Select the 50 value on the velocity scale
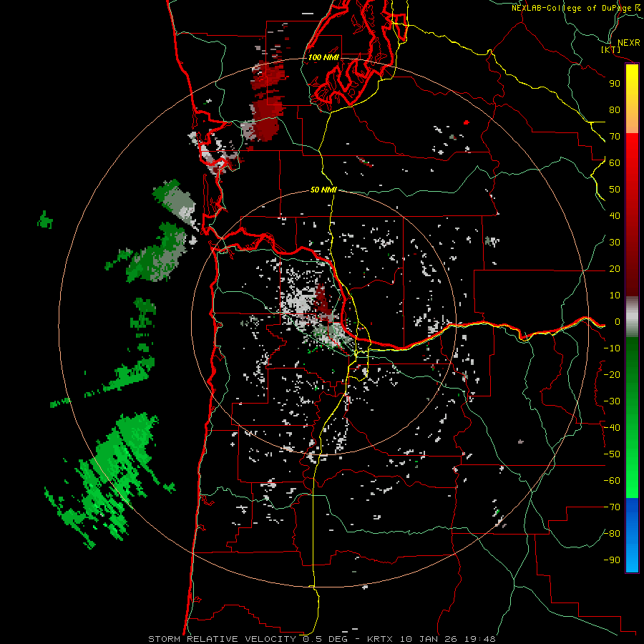The height and width of the screenshot is (644, 644). coord(615,190)
